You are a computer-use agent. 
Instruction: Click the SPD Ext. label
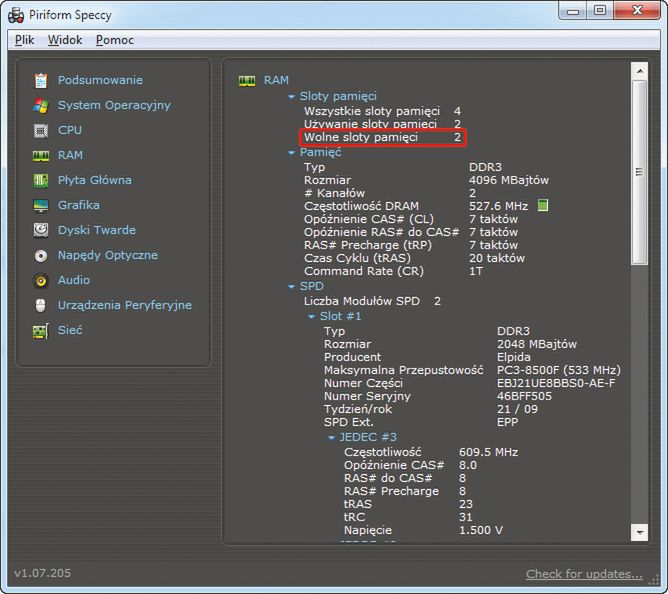348,422
